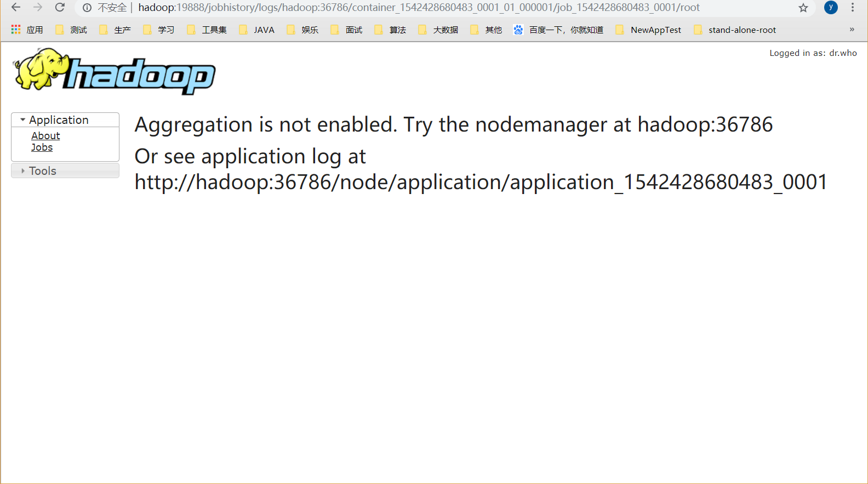
Task: Open the 娱乐 bookmark folder
Action: 302,30
